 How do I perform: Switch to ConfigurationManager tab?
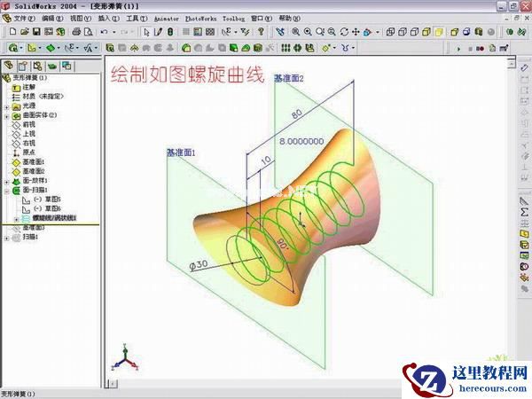coord(37,65)
